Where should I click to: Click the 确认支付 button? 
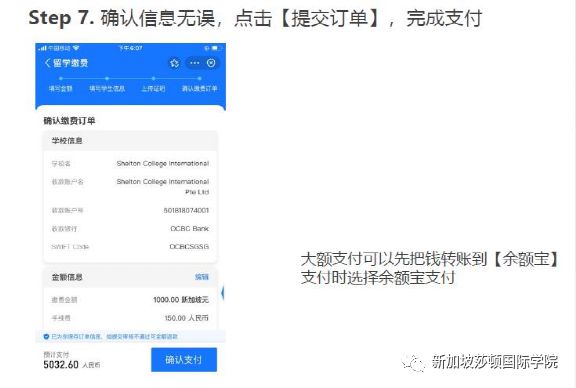(184, 360)
